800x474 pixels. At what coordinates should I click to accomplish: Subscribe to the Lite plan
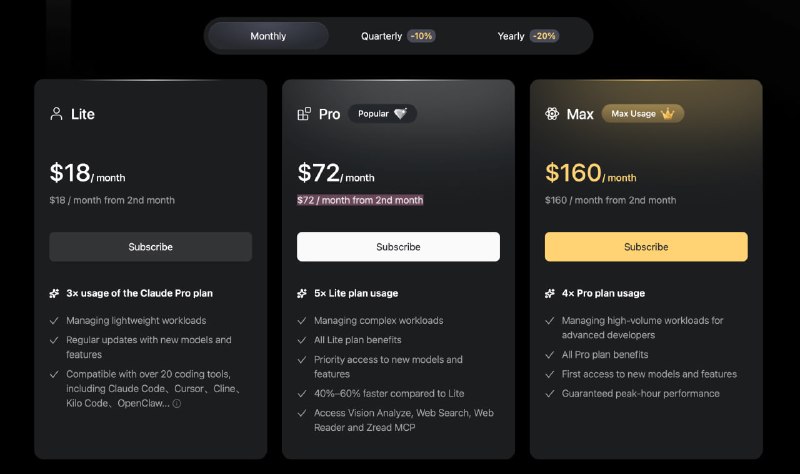tap(150, 247)
